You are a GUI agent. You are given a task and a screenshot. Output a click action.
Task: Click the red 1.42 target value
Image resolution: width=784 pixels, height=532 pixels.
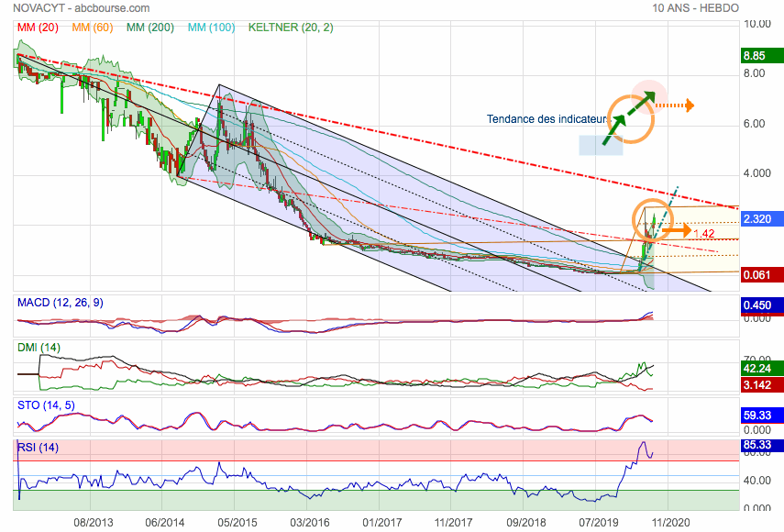(x=704, y=234)
